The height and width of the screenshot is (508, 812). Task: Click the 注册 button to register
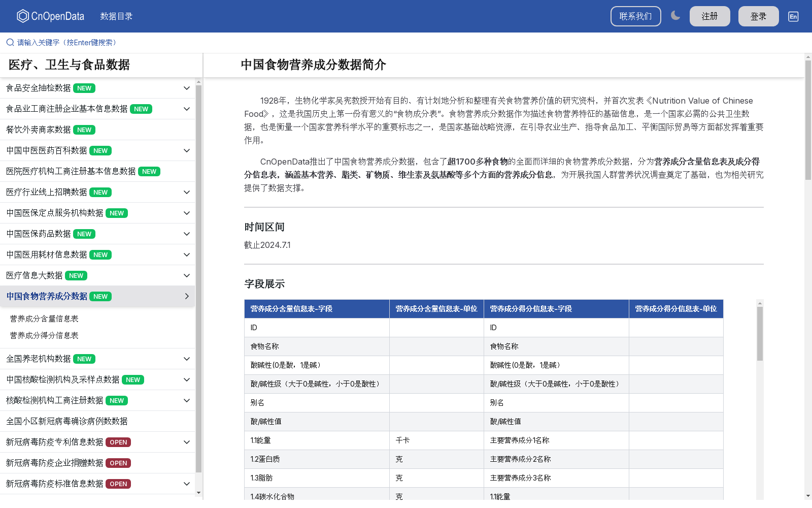709,16
